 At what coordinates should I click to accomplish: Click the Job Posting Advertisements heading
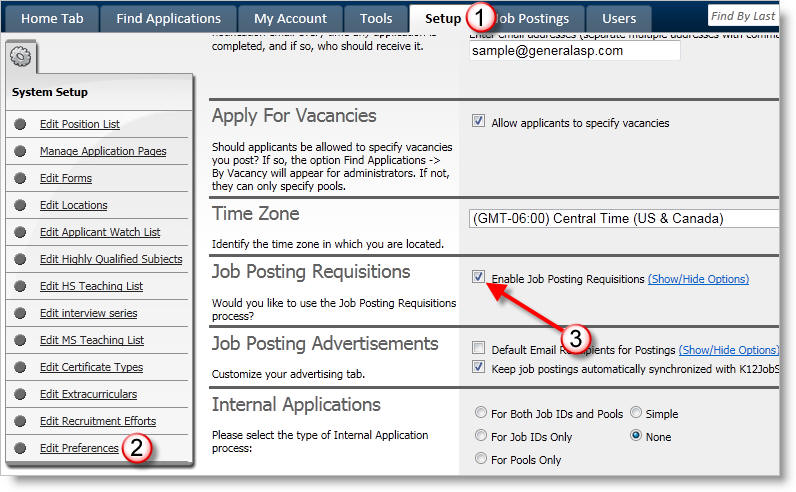pyautogui.click(x=325, y=344)
